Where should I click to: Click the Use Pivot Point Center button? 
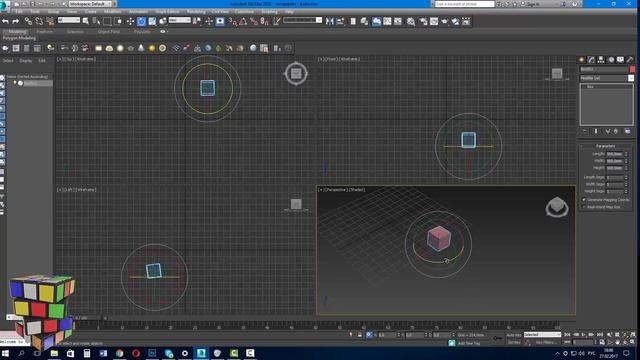[197, 21]
